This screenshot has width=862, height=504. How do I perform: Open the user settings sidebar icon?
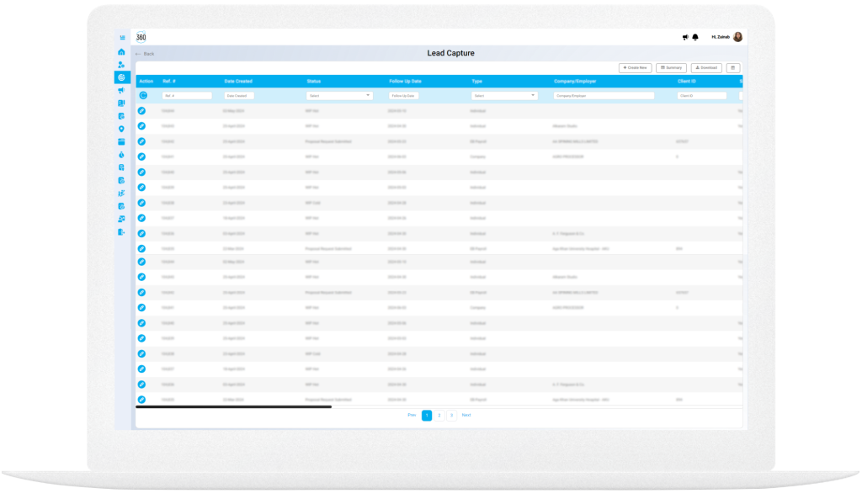pos(121,65)
